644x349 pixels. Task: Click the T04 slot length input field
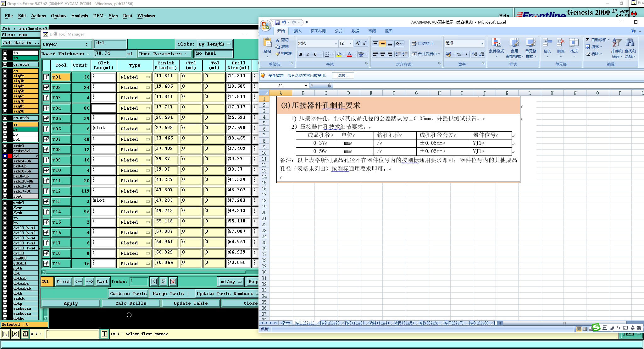(x=104, y=108)
